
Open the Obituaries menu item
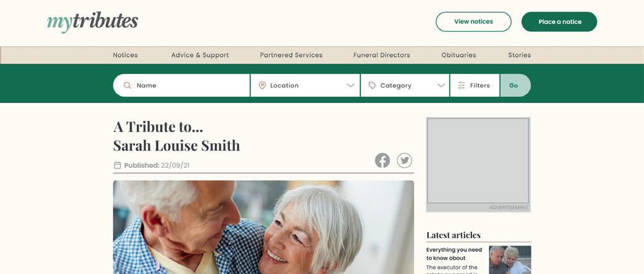point(459,55)
